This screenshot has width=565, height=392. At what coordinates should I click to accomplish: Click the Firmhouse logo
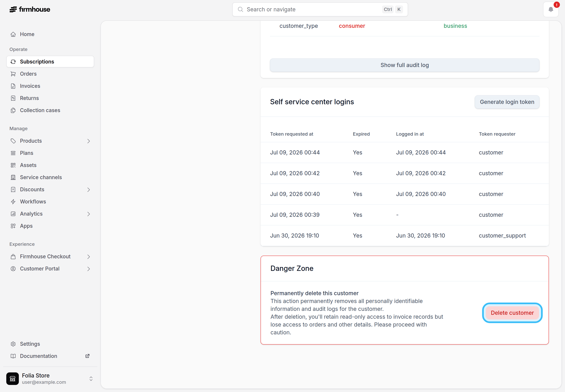pos(30,9)
